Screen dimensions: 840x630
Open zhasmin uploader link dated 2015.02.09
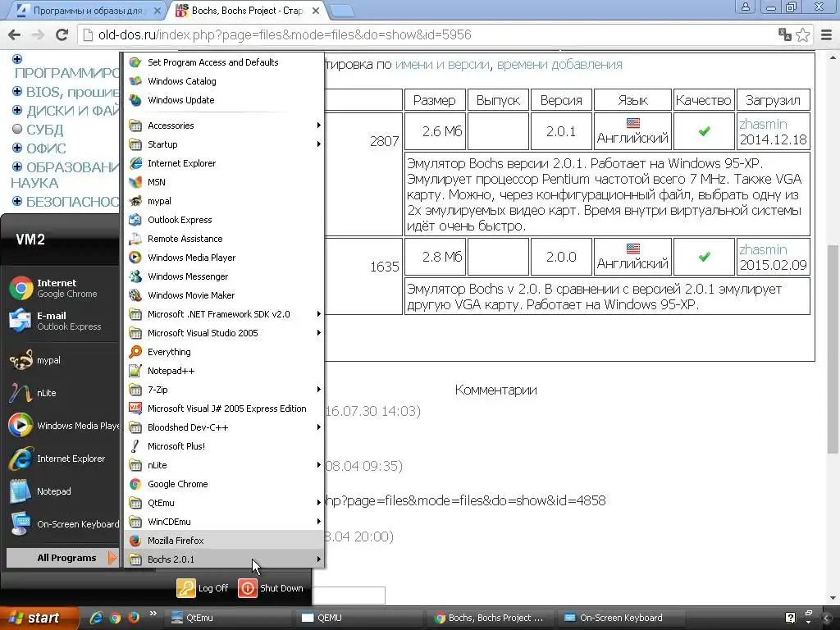763,249
